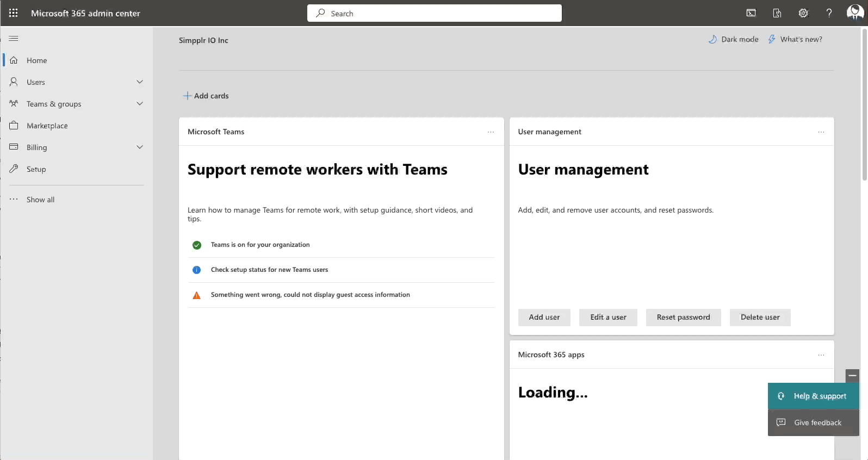Open Settings gear icon in header

coord(803,13)
